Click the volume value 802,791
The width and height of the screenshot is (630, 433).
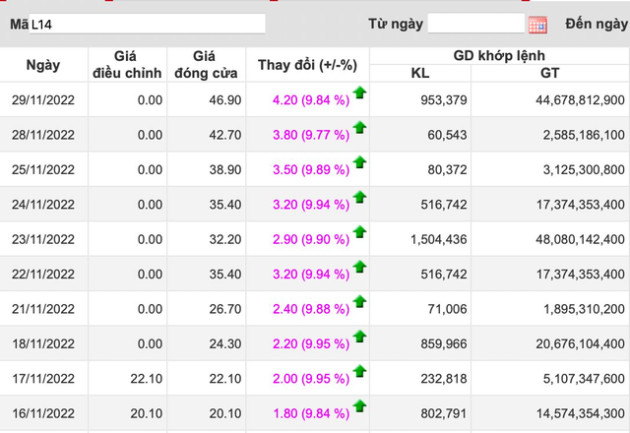pyautogui.click(x=444, y=413)
